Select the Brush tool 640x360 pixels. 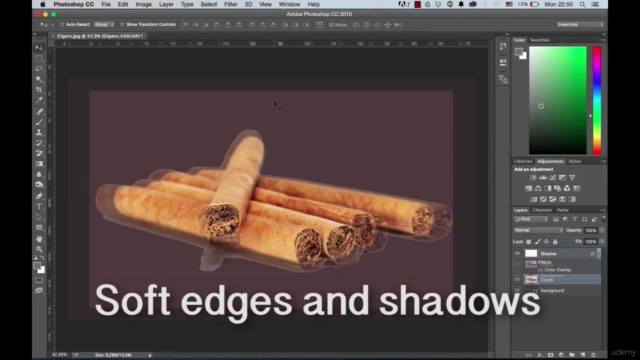pyautogui.click(x=39, y=122)
